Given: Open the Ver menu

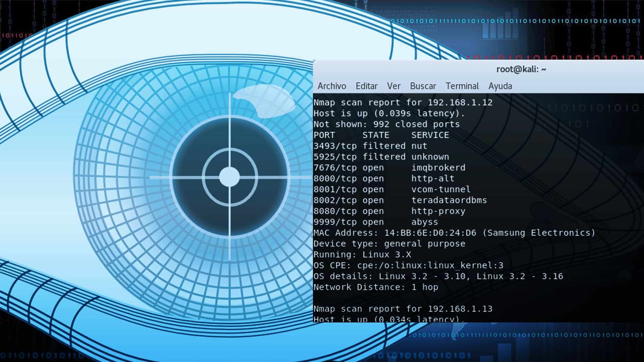Looking at the screenshot, I should click(x=393, y=86).
